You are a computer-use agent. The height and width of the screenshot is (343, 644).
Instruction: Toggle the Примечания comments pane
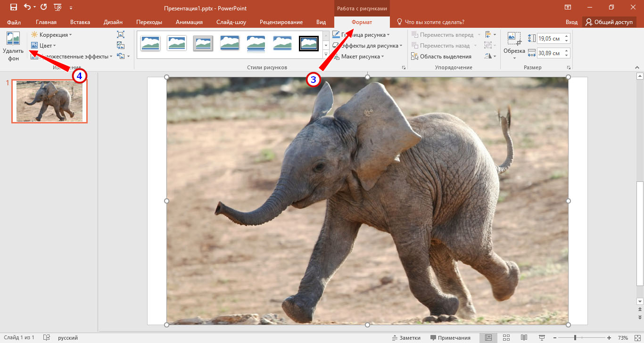(450, 338)
